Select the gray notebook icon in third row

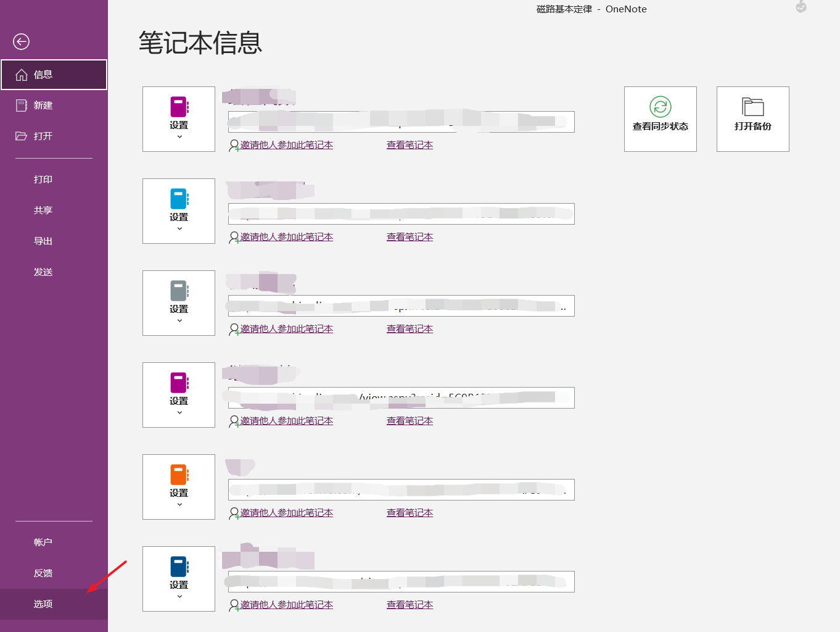(x=179, y=291)
